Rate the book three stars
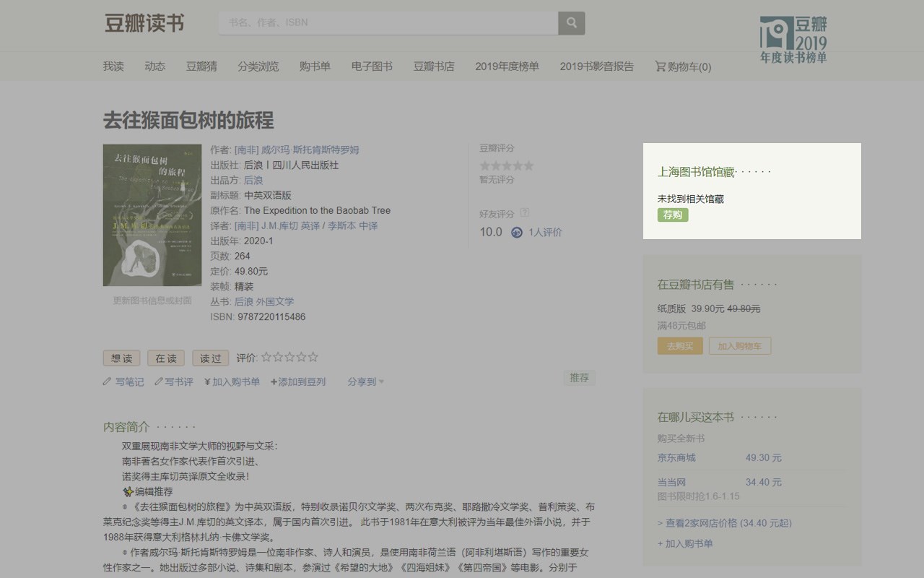This screenshot has height=578, width=924. [289, 357]
